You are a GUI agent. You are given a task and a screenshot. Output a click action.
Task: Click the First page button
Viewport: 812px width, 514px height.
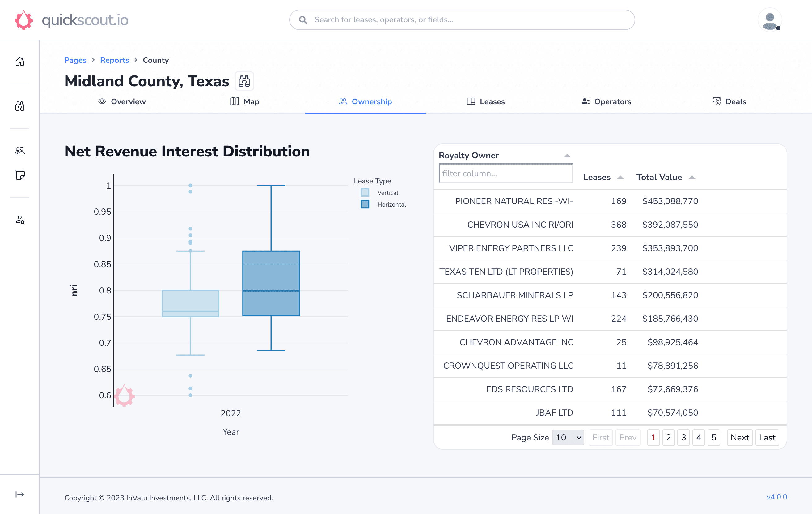[x=601, y=437]
